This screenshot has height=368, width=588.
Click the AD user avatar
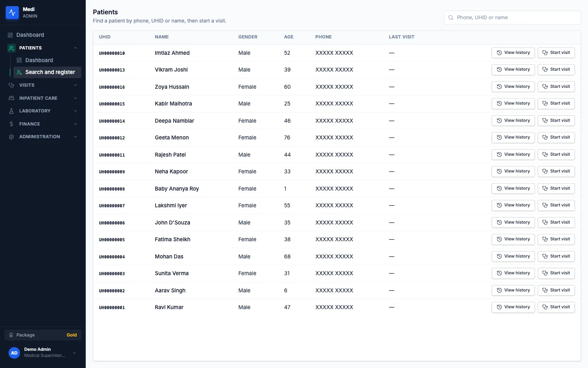(14, 353)
